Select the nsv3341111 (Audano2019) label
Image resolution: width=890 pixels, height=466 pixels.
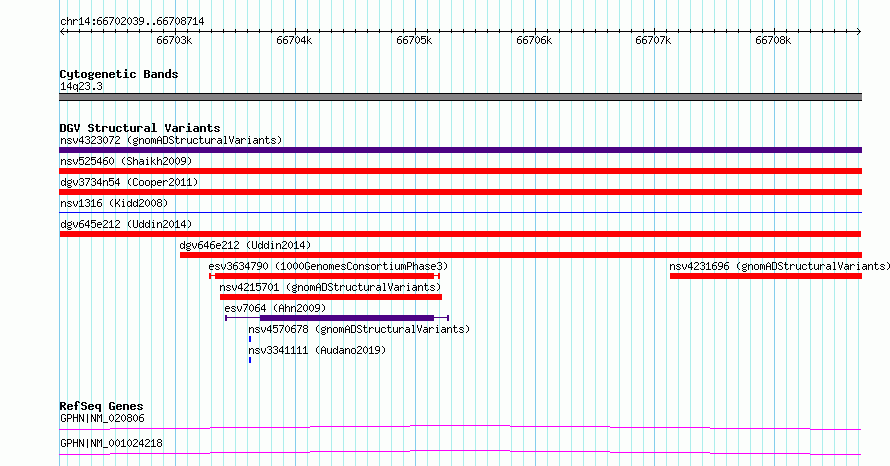(317, 350)
